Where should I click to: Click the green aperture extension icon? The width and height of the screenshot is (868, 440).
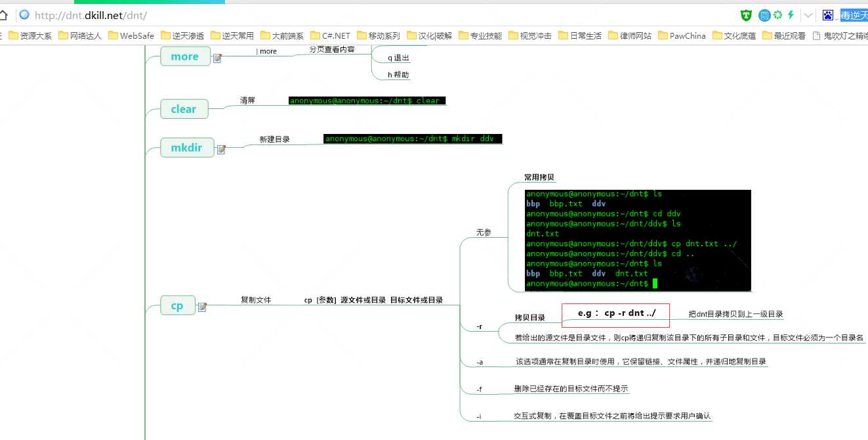[777, 15]
